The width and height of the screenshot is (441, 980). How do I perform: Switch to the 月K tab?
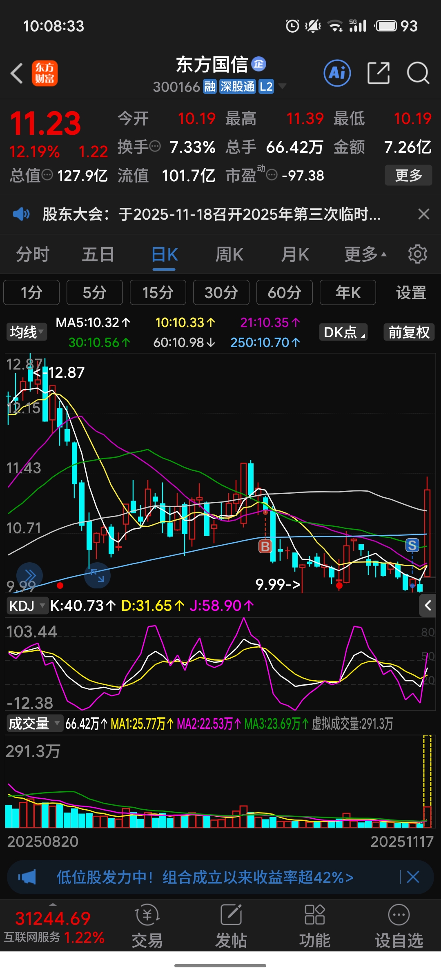(x=295, y=254)
